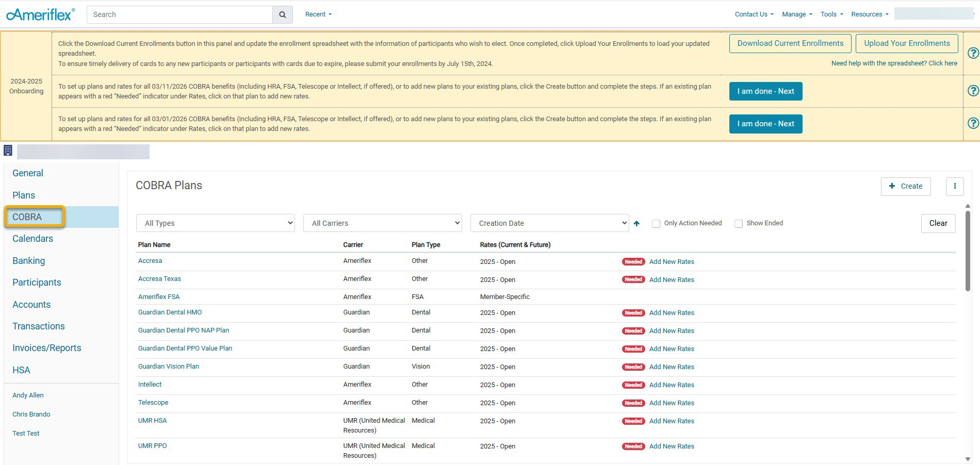Expand the All Carriers dropdown
The width and height of the screenshot is (980, 465).
point(383,223)
